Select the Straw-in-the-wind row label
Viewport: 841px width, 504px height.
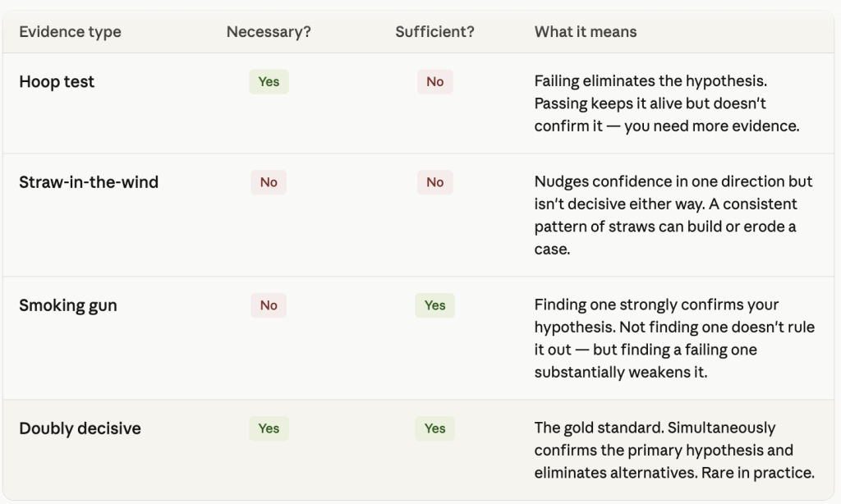click(x=89, y=182)
